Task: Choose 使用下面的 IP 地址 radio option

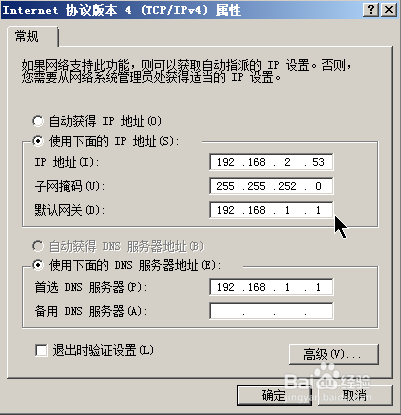Action: (38, 141)
